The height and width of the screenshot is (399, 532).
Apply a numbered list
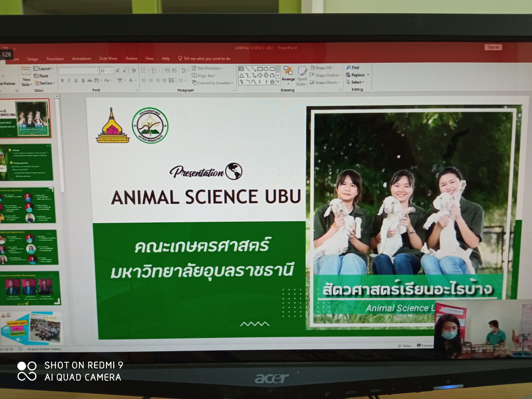pos(155,71)
